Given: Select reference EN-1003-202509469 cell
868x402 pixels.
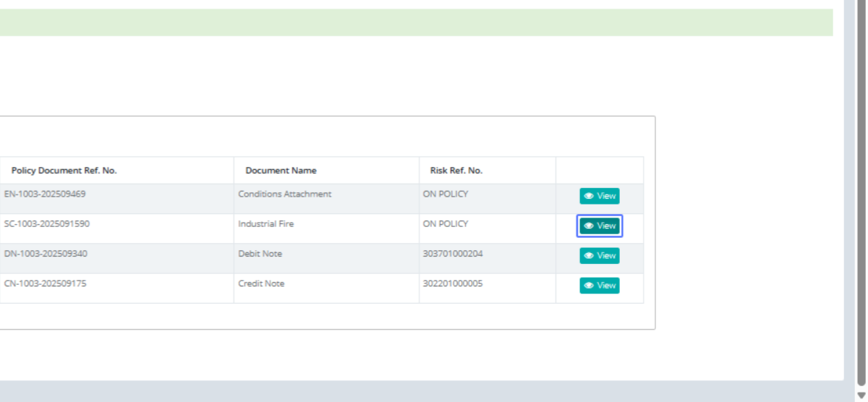Looking at the screenshot, I should click(x=45, y=194).
